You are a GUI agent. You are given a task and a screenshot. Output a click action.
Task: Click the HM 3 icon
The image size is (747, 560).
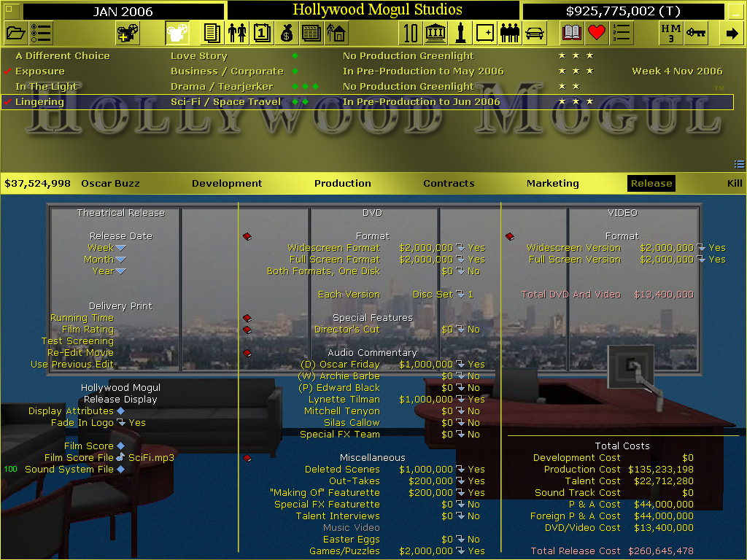[671, 33]
